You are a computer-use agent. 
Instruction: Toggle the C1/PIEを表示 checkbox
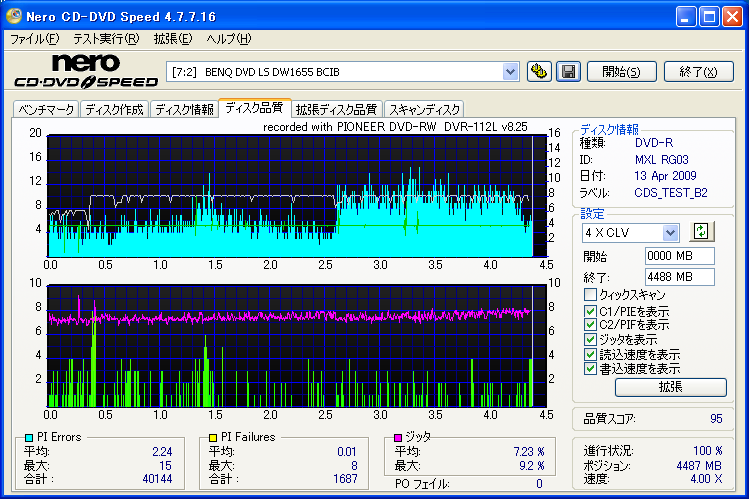click(590, 311)
